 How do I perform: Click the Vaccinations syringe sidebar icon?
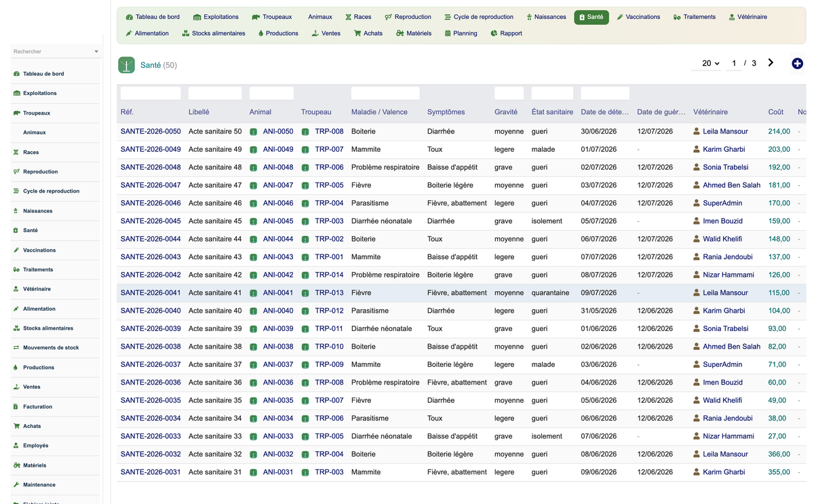[16, 250]
